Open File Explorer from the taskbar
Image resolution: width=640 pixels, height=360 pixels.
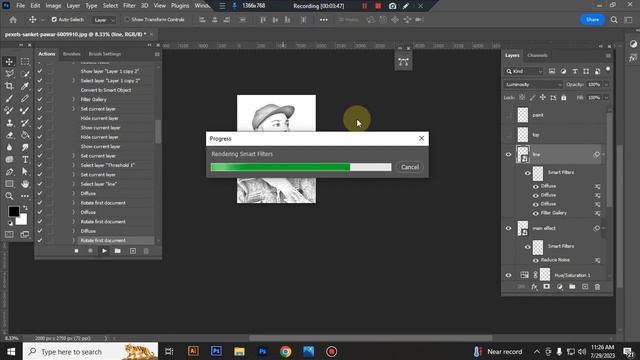click(239, 351)
